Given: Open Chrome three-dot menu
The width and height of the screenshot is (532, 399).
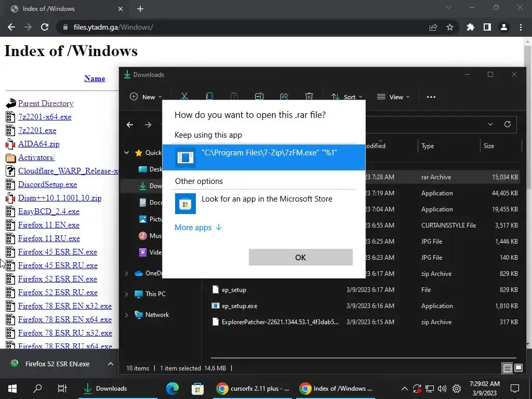Looking at the screenshot, I should click(x=521, y=27).
